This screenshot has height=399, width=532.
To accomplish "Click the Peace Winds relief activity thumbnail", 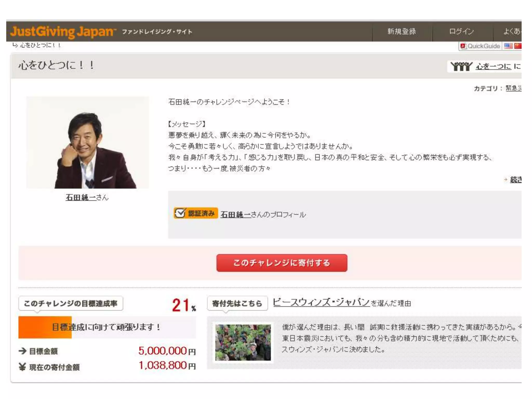I will tap(243, 342).
